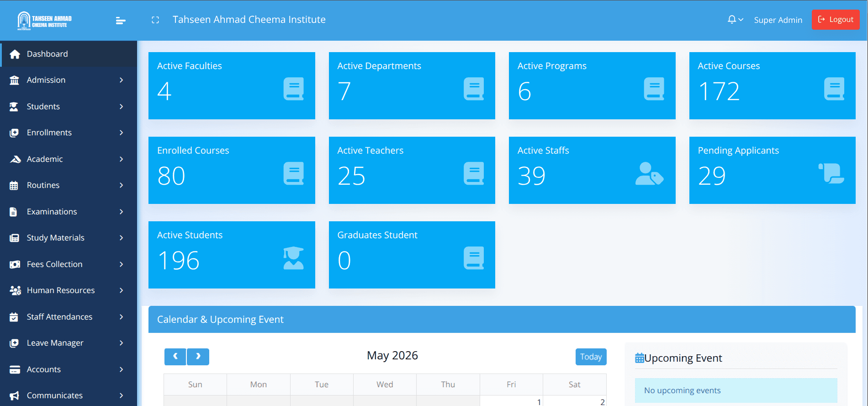Image resolution: width=868 pixels, height=406 pixels.
Task: Open the Human Resources menu
Action: 69,290
